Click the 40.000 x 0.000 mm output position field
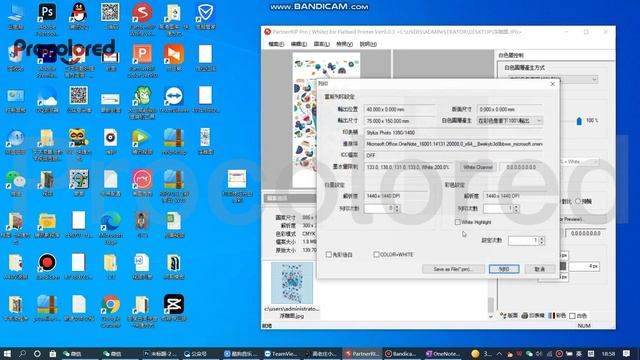640x360 pixels. point(400,109)
